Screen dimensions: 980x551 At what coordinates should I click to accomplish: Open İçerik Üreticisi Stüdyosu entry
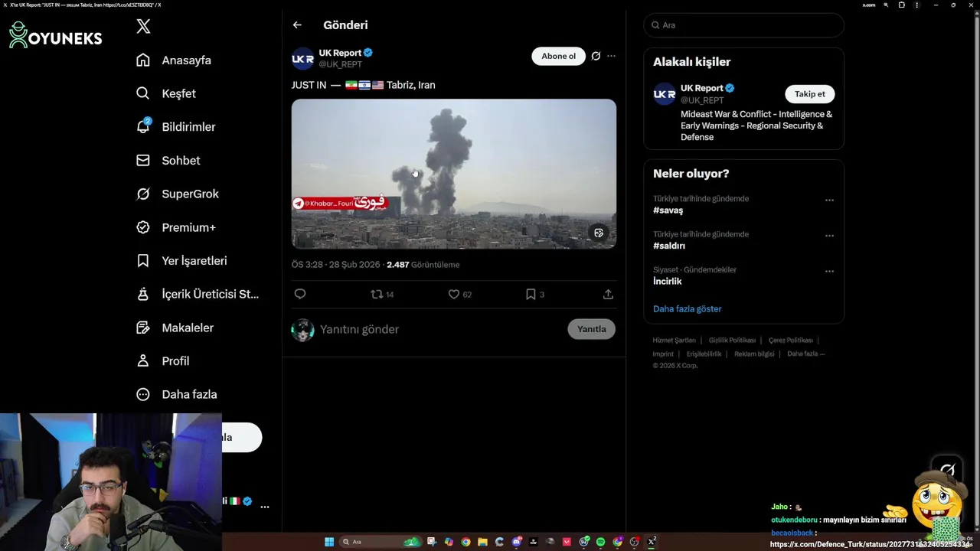197,294
